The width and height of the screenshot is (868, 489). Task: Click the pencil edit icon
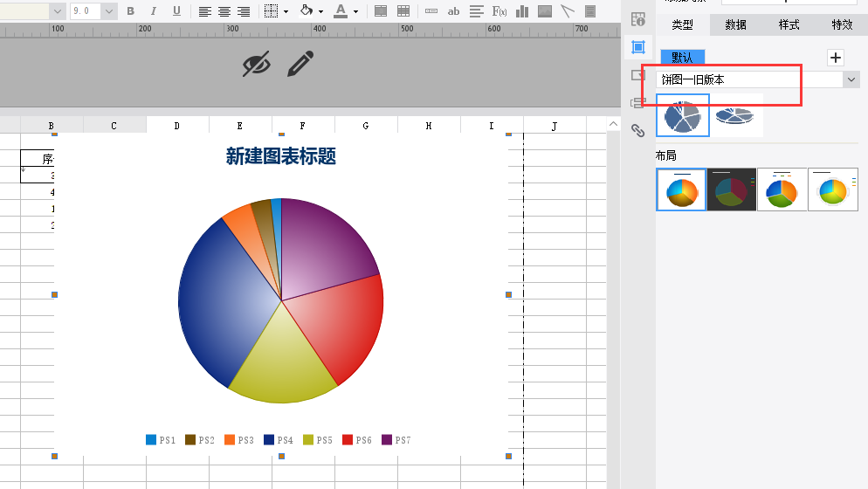click(x=300, y=64)
